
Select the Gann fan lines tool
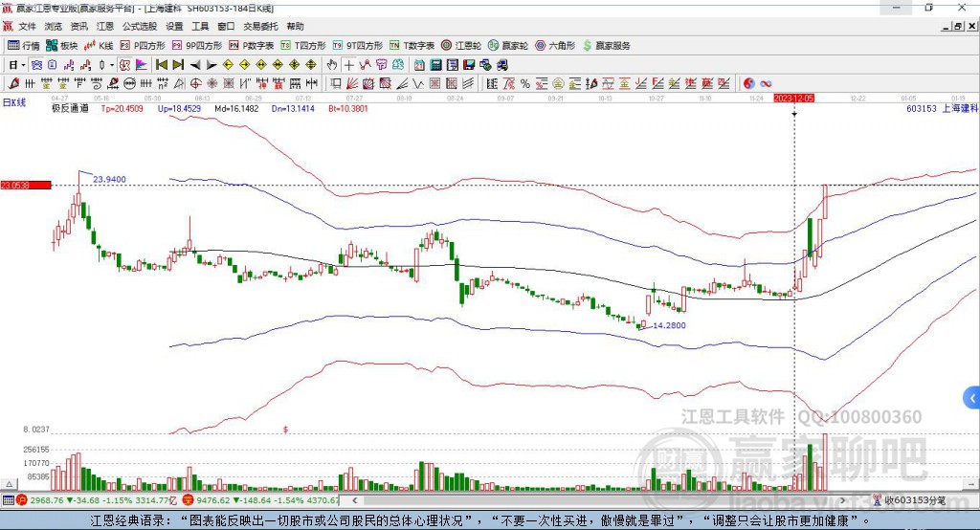point(352,84)
